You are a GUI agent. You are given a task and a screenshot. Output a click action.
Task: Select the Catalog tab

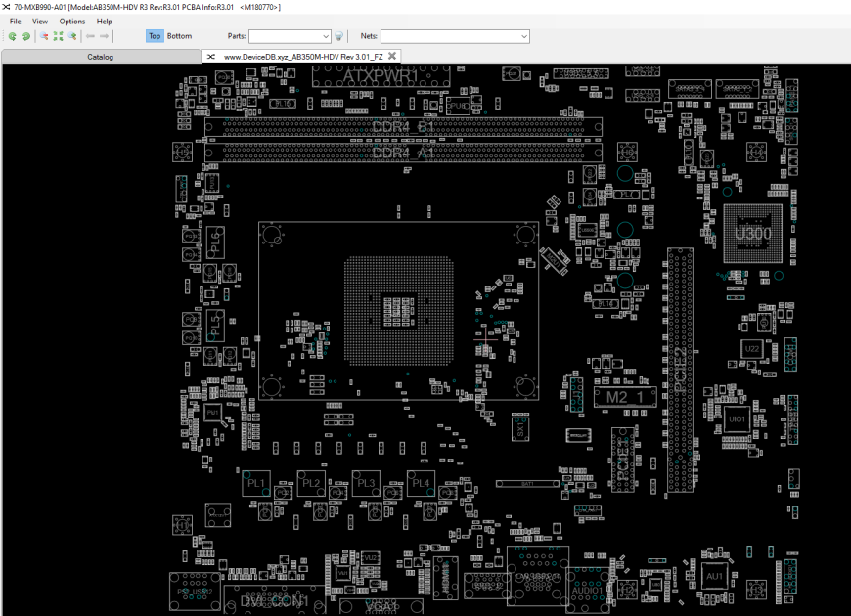tap(101, 57)
